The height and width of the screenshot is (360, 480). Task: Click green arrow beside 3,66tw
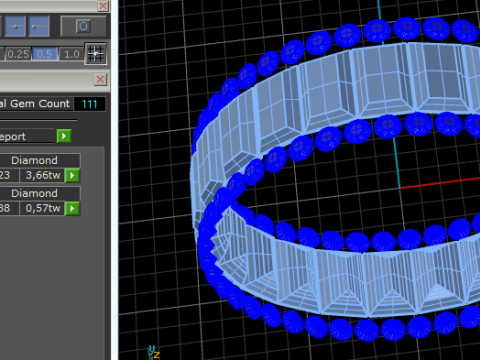click(x=72, y=175)
